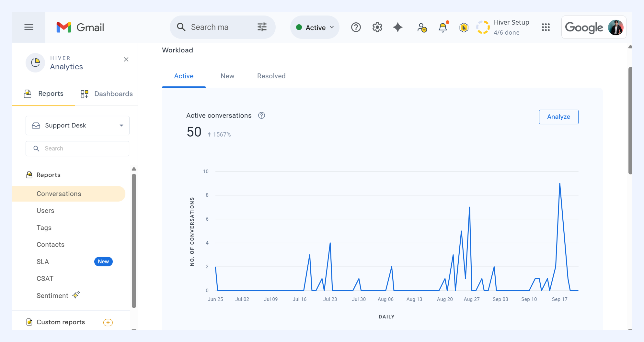This screenshot has height=342, width=644.
Task: Switch to the Resolved workload tab
Action: click(x=271, y=76)
